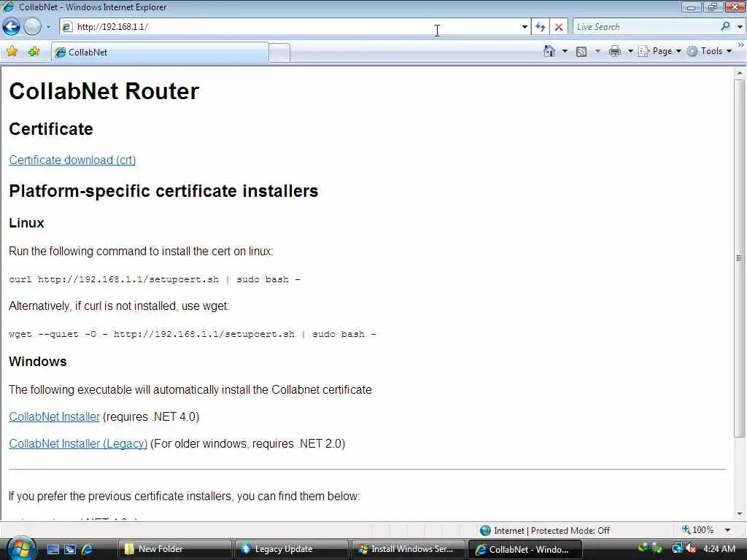747x560 pixels.
Task: Switch to New Folder taskbar window
Action: (x=174, y=549)
